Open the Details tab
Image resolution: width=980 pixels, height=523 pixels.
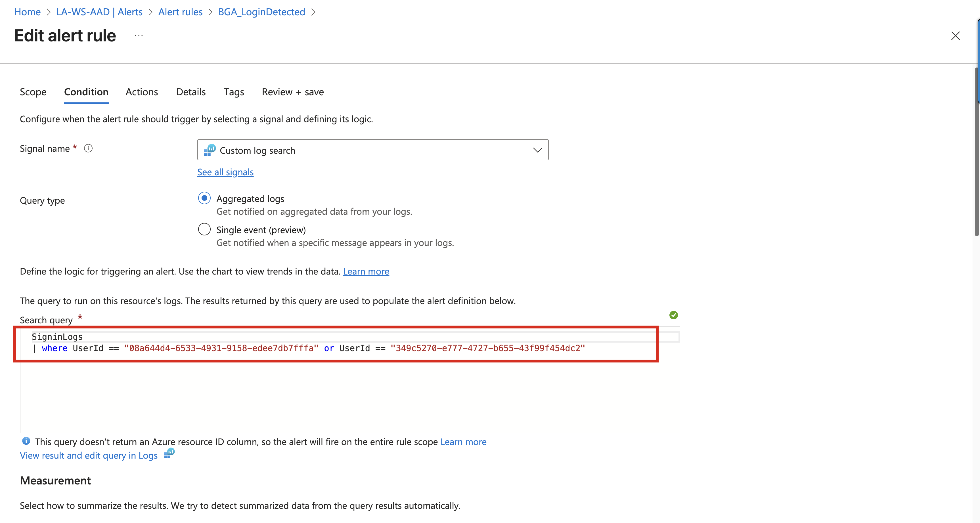[190, 92]
